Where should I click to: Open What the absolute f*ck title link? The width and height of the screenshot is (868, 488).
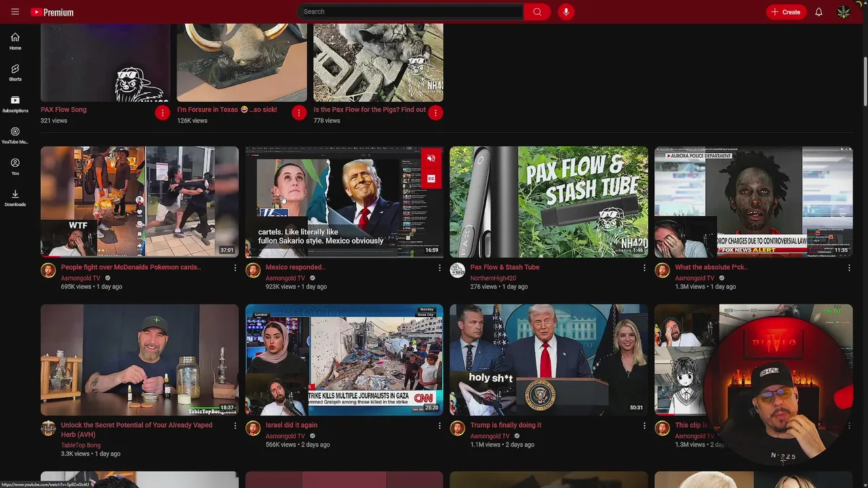(711, 267)
